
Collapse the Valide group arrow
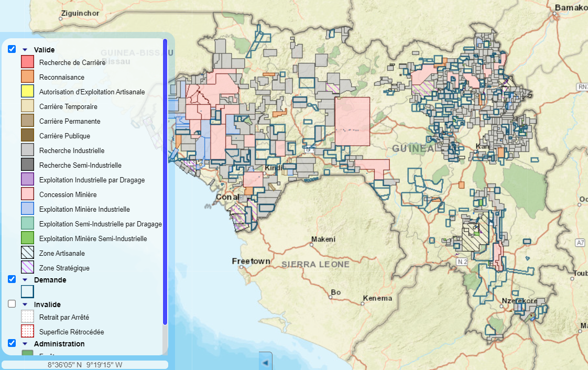tap(25, 49)
